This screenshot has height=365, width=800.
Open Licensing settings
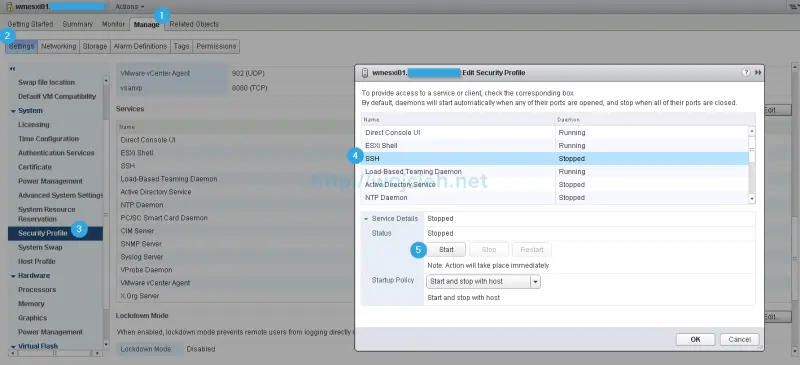[x=34, y=125]
